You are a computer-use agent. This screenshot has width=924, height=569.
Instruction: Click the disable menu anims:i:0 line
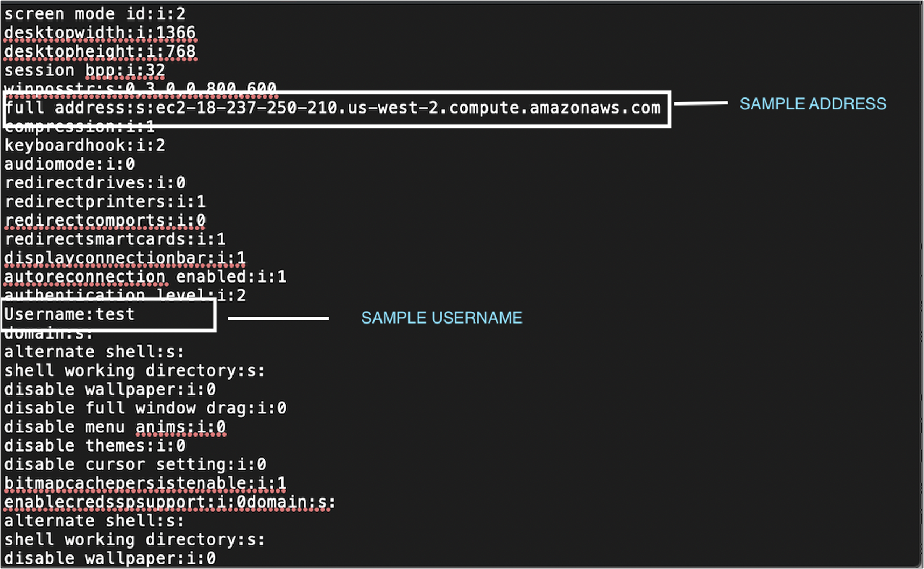click(115, 427)
